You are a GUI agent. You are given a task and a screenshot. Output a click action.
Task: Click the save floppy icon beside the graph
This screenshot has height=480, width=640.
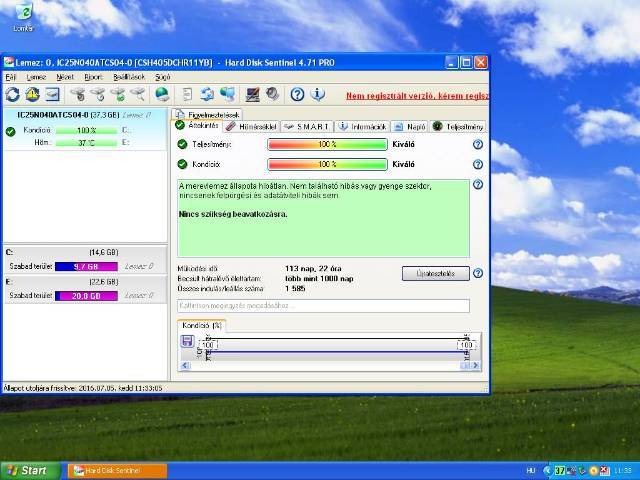(x=187, y=342)
